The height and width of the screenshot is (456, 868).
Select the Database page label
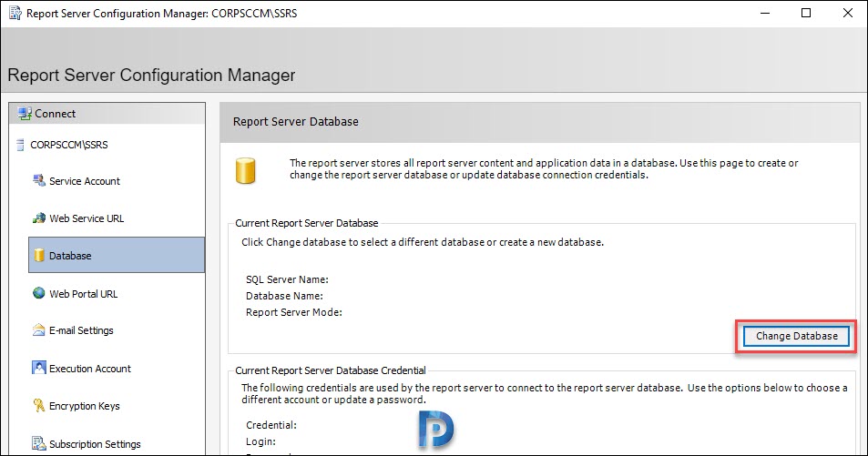(70, 256)
